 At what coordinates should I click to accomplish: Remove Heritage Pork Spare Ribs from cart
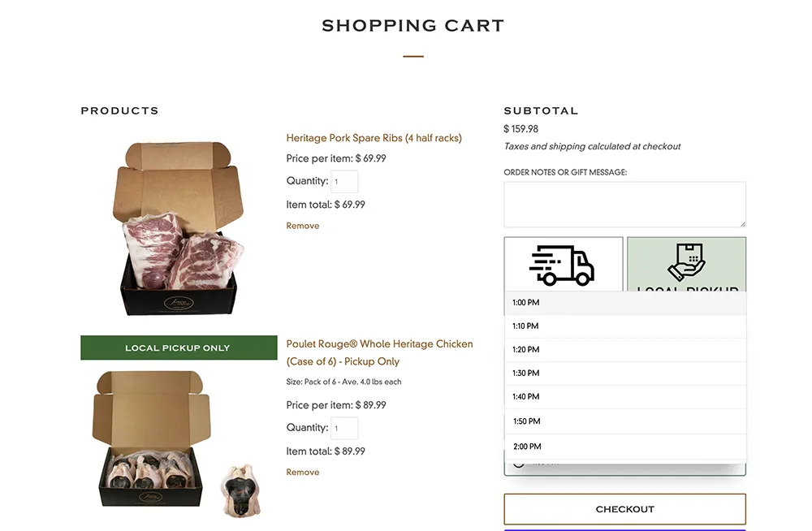click(x=302, y=225)
